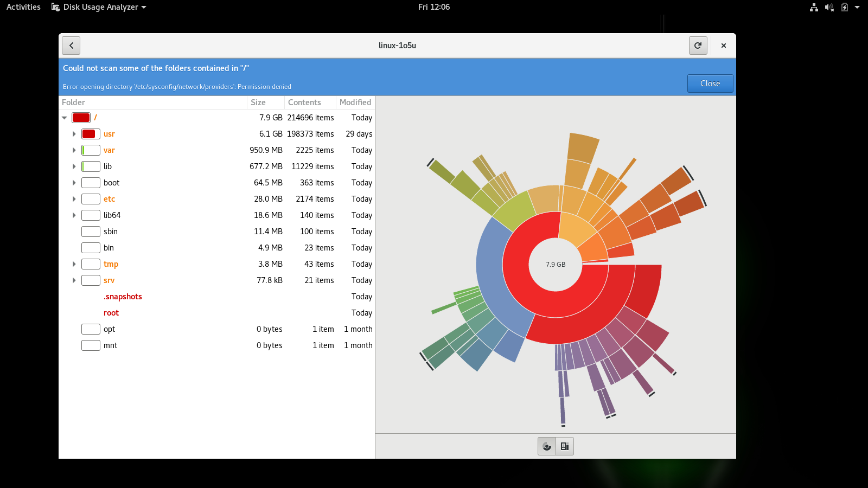Open the network status icon in top bar
Screen dimensions: 868x488
(x=814, y=7)
